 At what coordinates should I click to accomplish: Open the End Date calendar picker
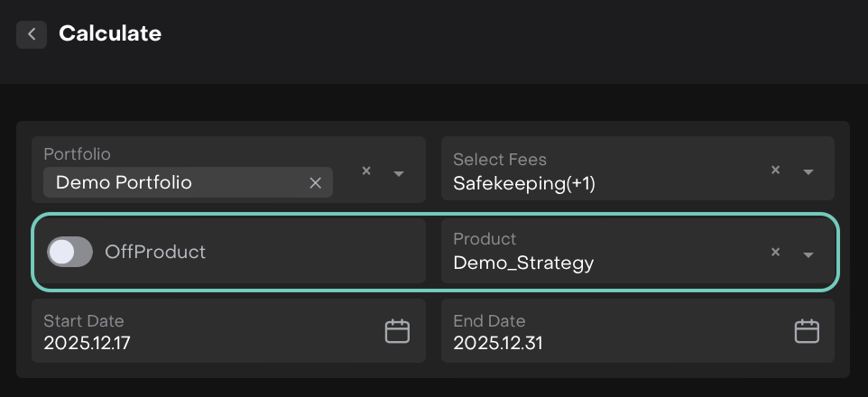pos(807,331)
